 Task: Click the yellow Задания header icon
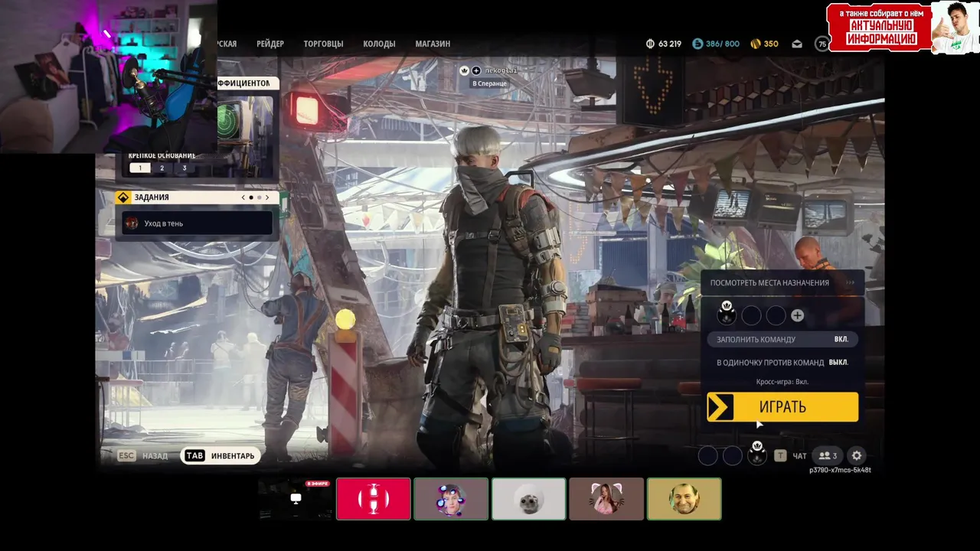point(123,197)
